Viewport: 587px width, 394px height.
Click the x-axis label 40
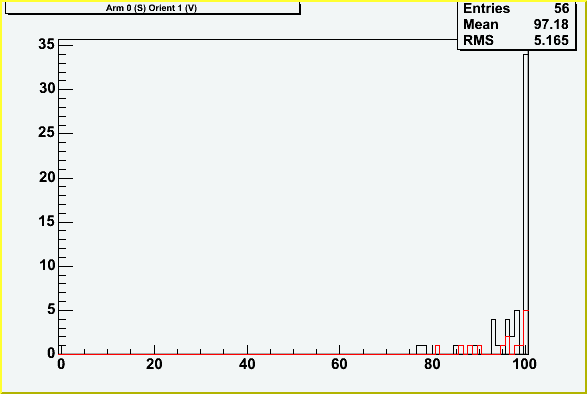point(247,364)
